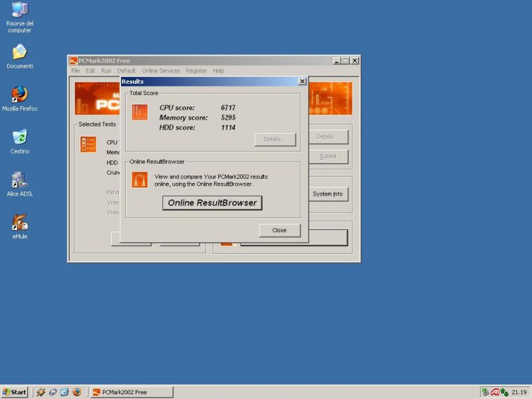The height and width of the screenshot is (399, 532).
Task: Click the "HDD score:" label
Action: click(x=177, y=127)
